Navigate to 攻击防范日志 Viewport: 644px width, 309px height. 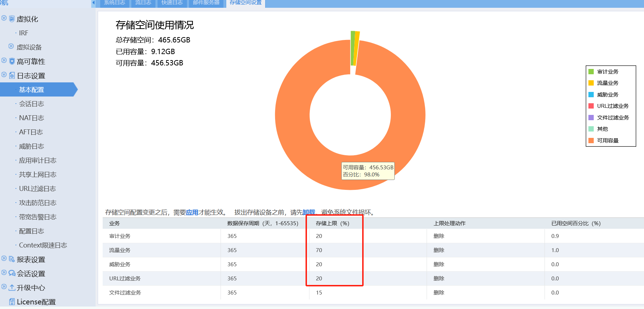38,203
